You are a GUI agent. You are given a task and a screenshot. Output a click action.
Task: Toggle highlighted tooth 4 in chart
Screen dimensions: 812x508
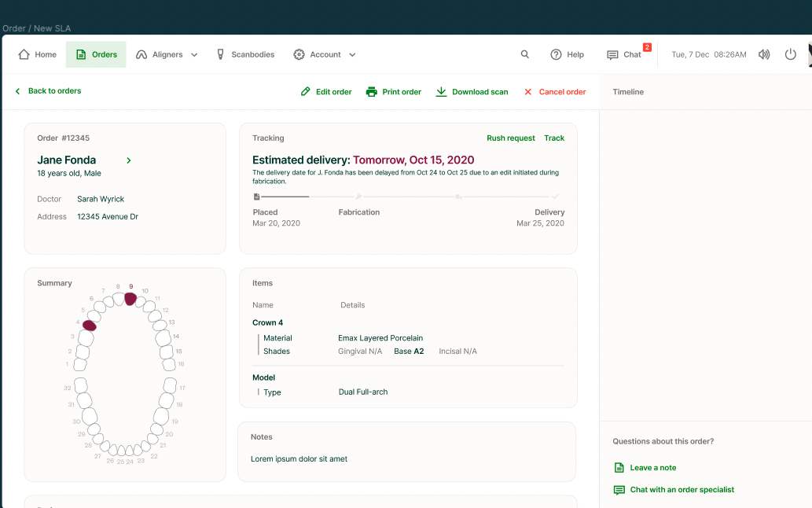pyautogui.click(x=90, y=325)
